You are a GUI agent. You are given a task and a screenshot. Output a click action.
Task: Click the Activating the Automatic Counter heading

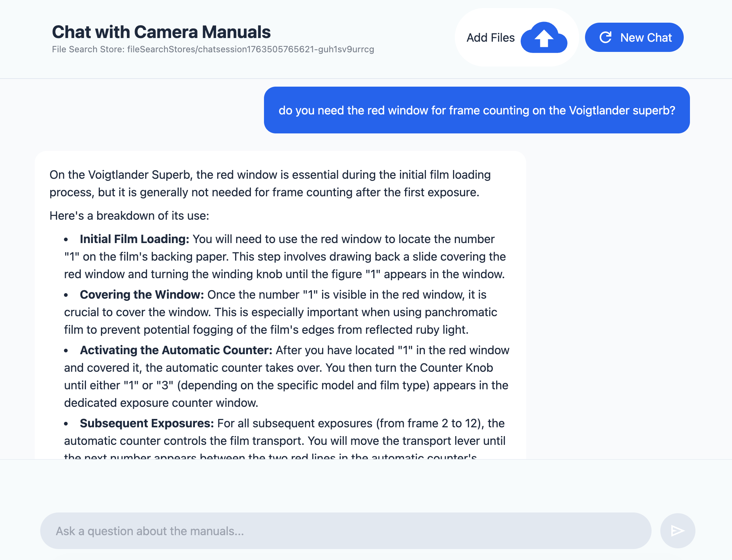point(176,350)
